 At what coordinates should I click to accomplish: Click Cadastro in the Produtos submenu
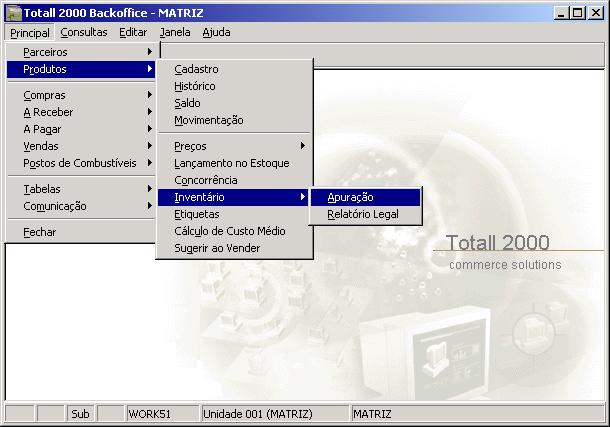196,69
